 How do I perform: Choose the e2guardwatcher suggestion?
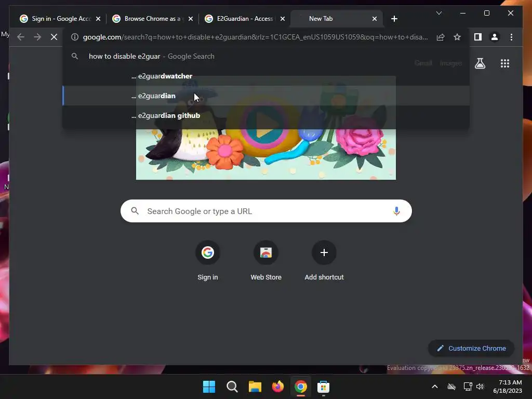click(x=266, y=76)
